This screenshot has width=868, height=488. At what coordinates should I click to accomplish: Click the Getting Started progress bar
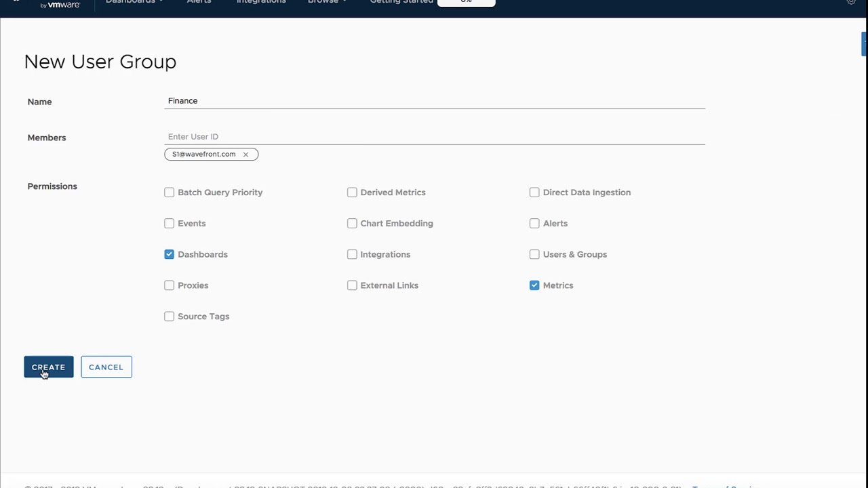tap(467, 3)
